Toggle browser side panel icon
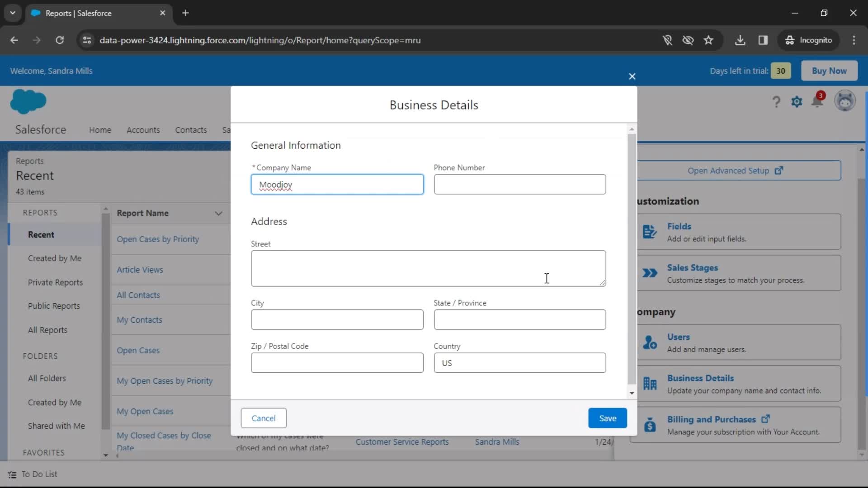 [x=763, y=40]
